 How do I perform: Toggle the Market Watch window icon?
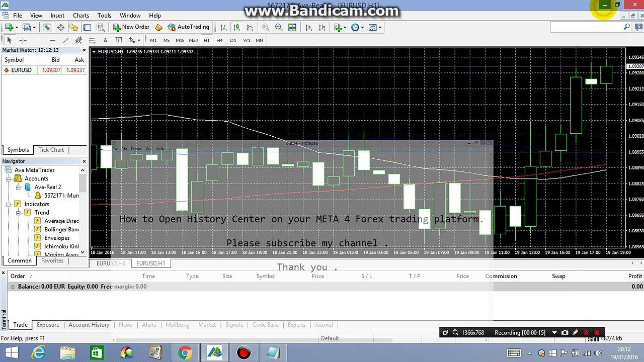coord(47,27)
